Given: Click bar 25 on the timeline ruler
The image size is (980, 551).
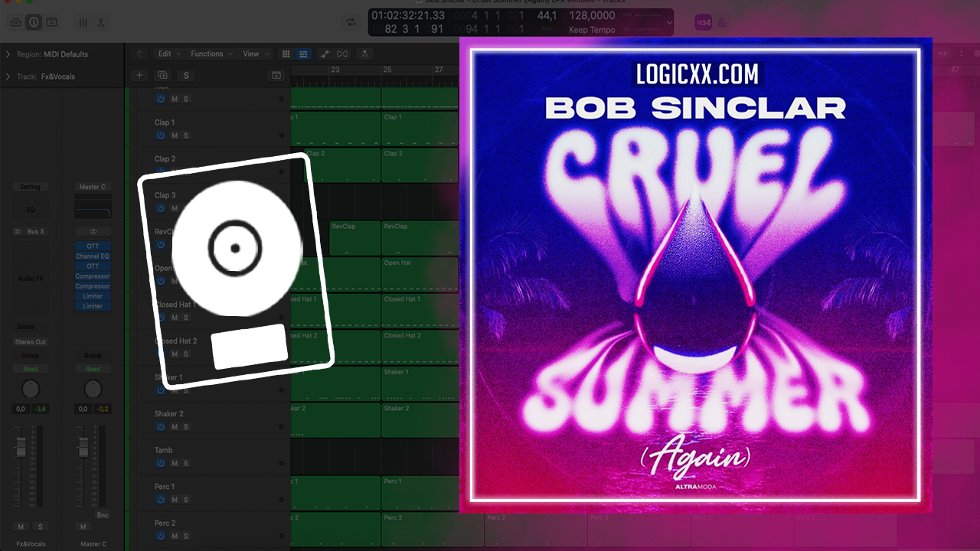Looking at the screenshot, I should 387,70.
